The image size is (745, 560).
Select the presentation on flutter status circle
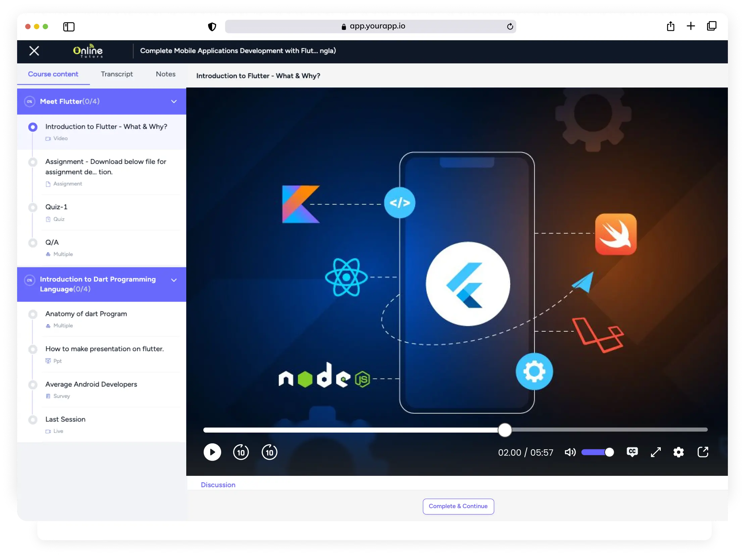point(33,349)
